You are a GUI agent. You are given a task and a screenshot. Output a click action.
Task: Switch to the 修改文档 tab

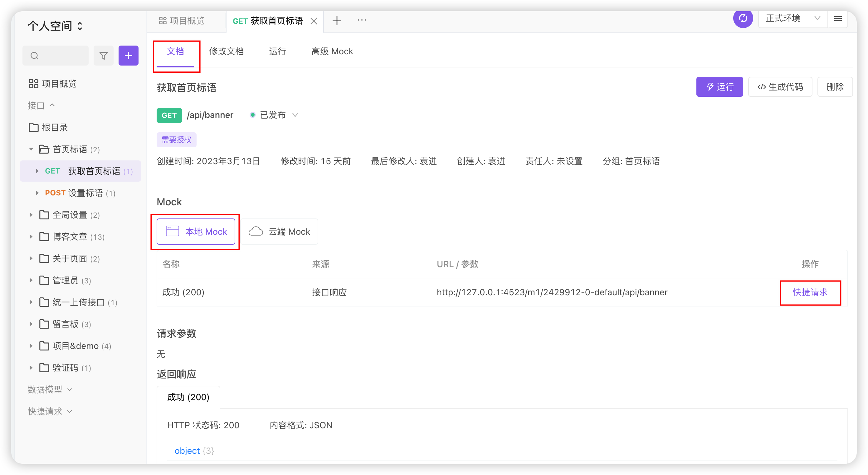pyautogui.click(x=227, y=51)
